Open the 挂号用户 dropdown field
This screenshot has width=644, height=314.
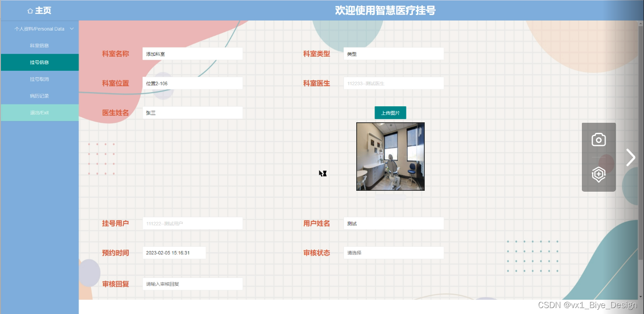pos(192,224)
